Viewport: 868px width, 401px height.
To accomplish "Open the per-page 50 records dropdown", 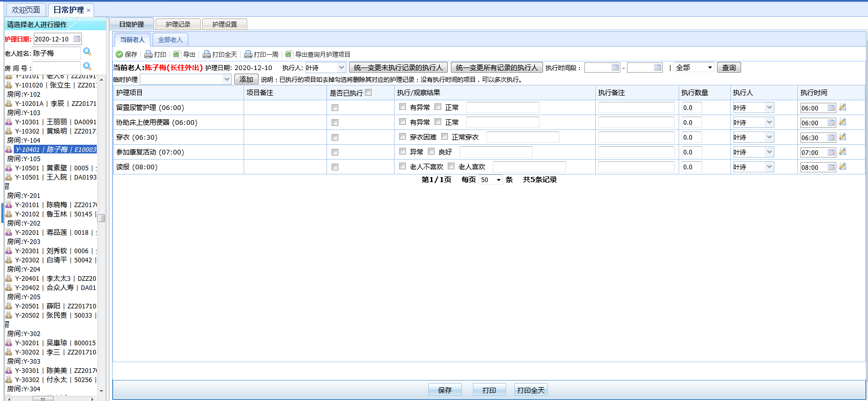I will coord(498,180).
